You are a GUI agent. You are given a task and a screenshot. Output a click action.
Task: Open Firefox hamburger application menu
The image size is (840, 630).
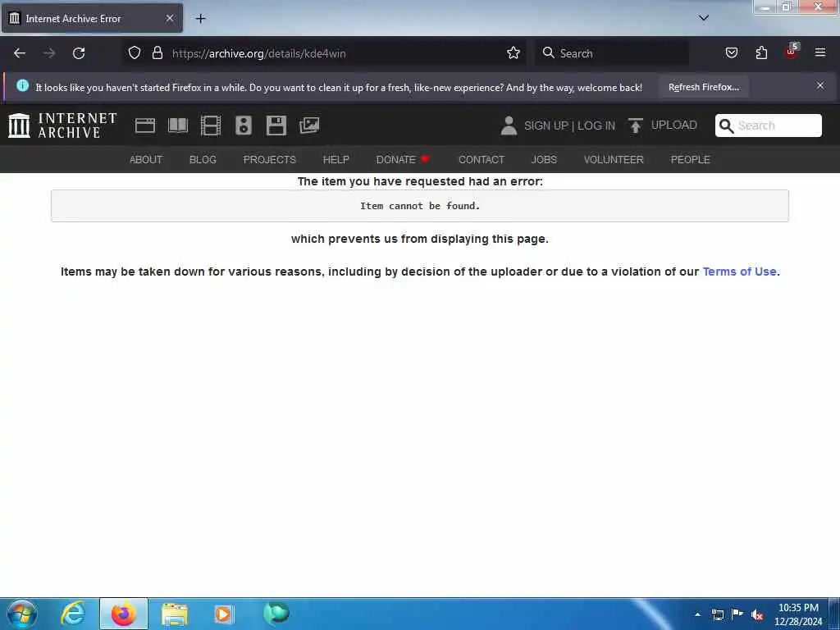[x=820, y=52]
